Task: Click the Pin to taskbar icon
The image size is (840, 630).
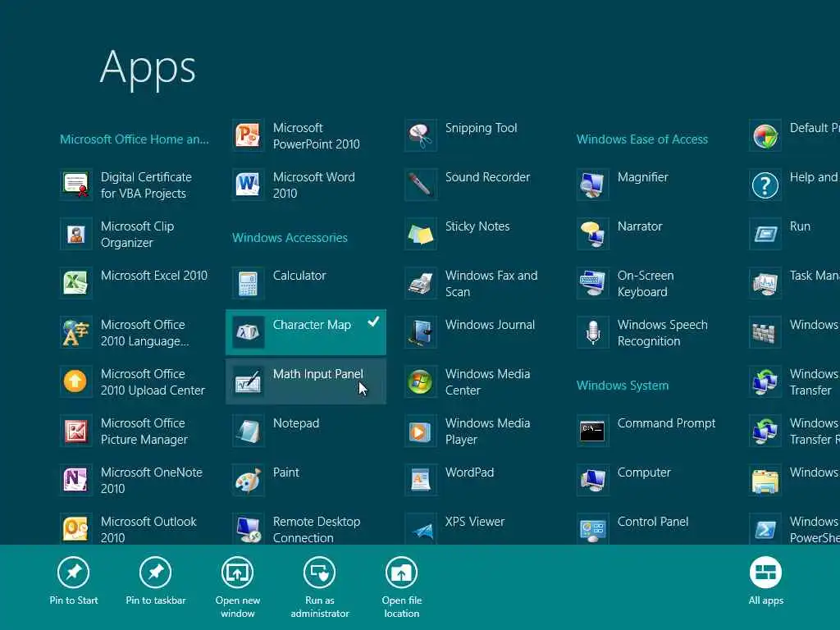Action: [155, 572]
